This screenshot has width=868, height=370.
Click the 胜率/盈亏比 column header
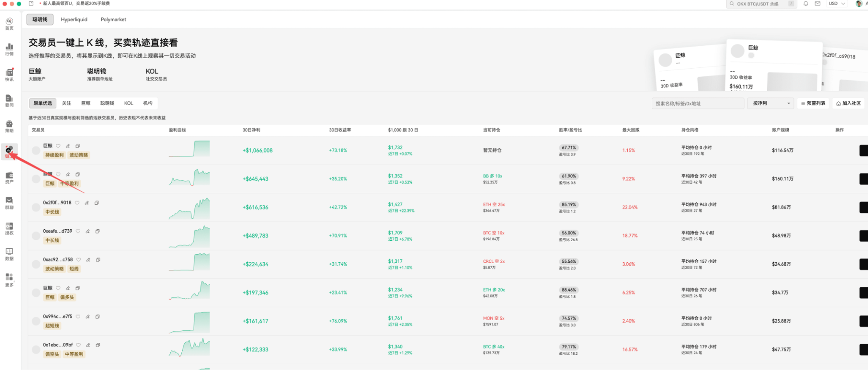click(570, 130)
